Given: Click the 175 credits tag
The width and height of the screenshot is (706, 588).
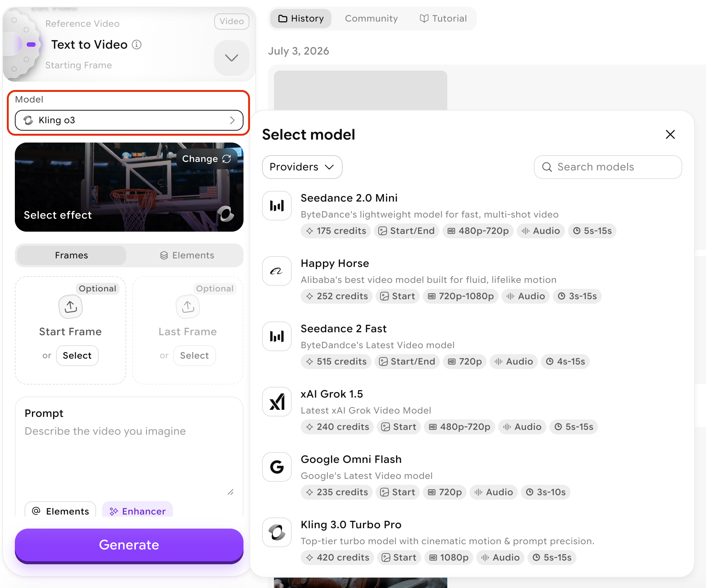Looking at the screenshot, I should 336,231.
